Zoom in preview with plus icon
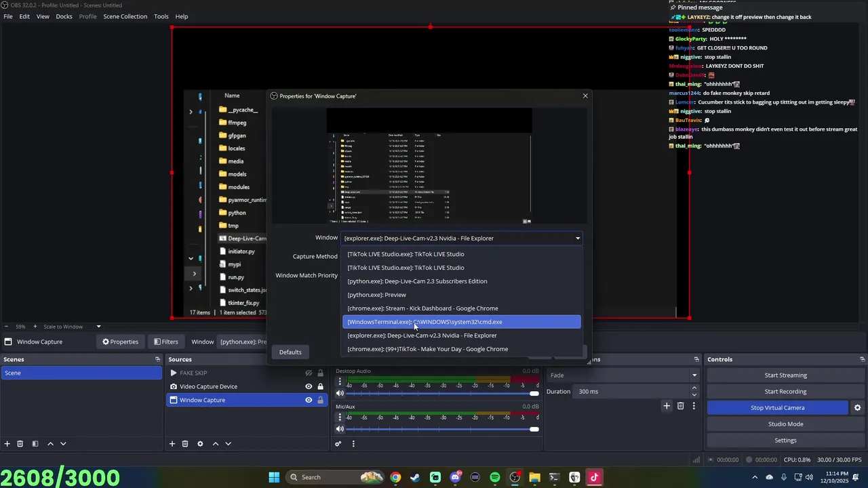The image size is (868, 488). point(36,327)
